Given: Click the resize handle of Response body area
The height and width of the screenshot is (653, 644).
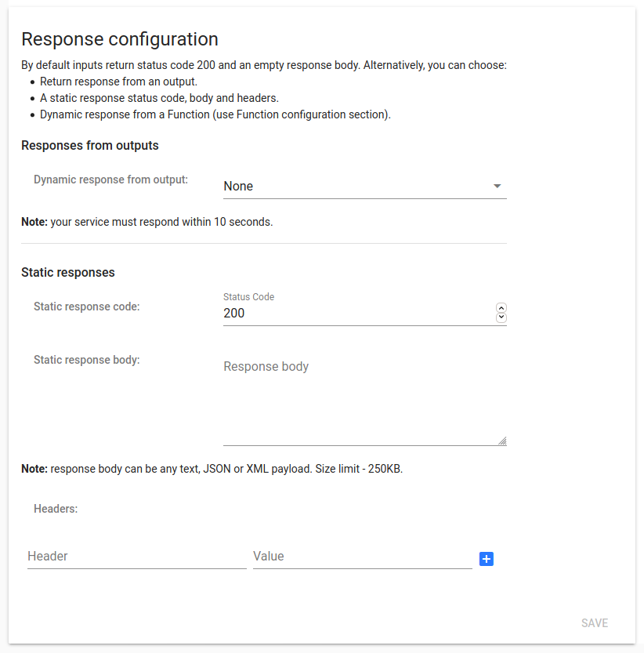Looking at the screenshot, I should (x=501, y=441).
